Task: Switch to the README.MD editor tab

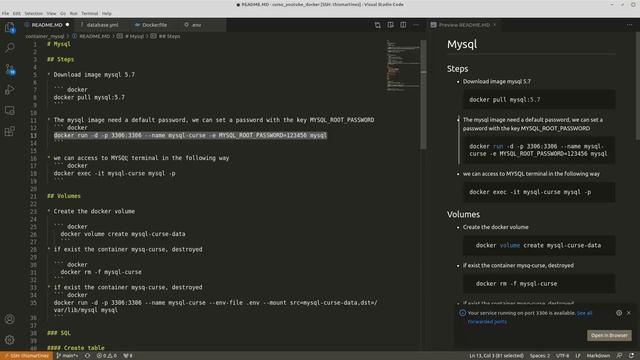Action: pos(47,25)
